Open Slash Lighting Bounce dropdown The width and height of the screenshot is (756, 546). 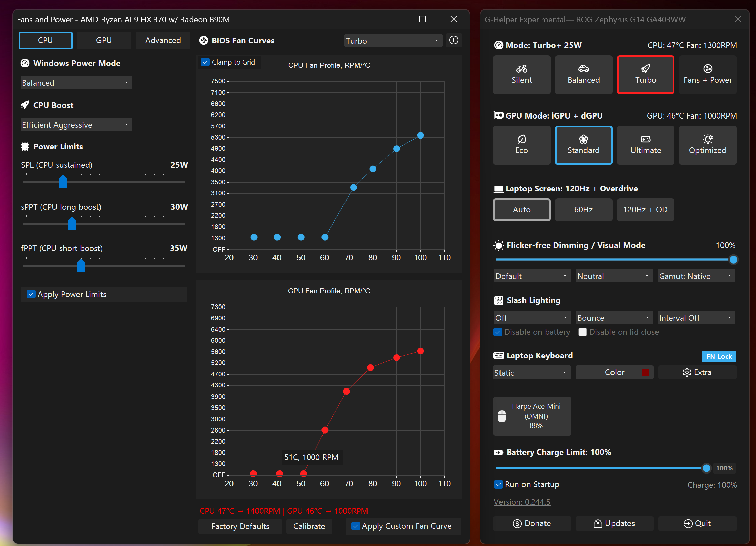614,318
